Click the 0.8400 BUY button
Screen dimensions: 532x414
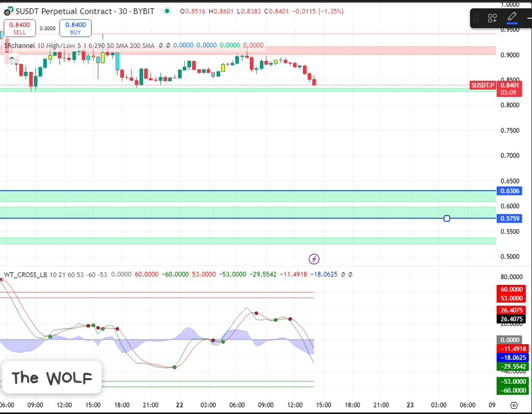point(75,28)
